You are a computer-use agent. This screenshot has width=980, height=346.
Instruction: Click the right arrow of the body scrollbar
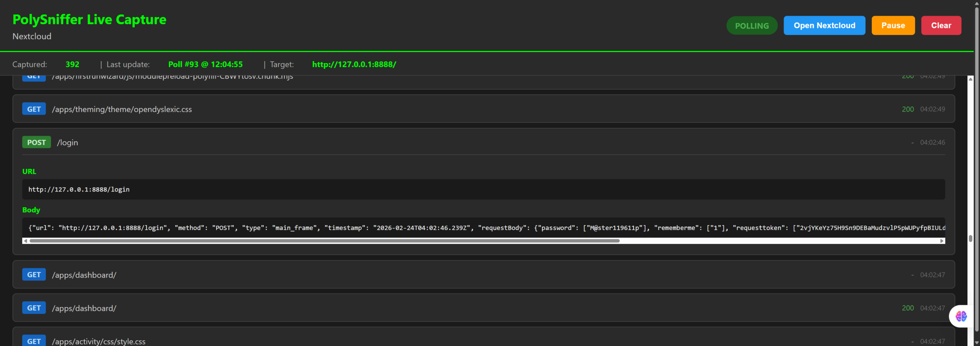[x=941, y=241]
